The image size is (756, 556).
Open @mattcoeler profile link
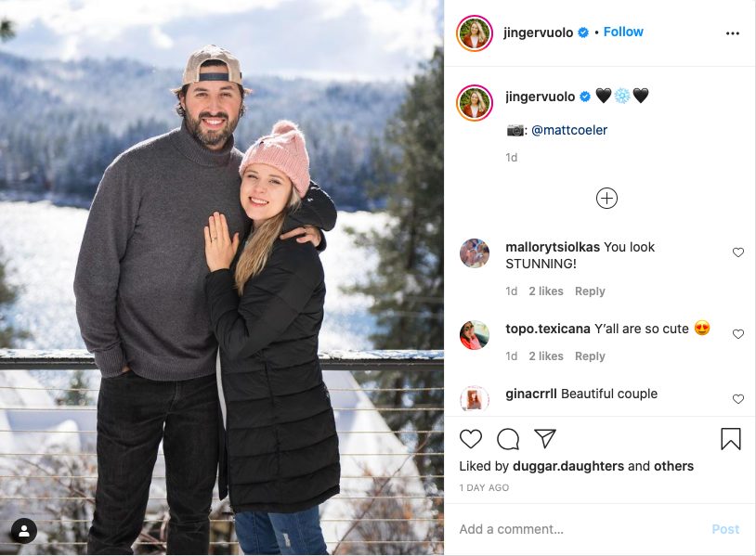568,130
